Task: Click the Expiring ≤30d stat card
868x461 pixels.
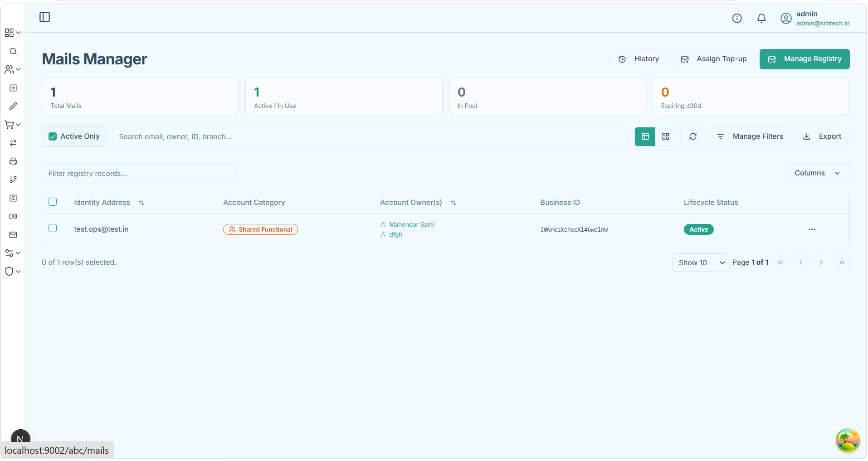Action: click(751, 97)
